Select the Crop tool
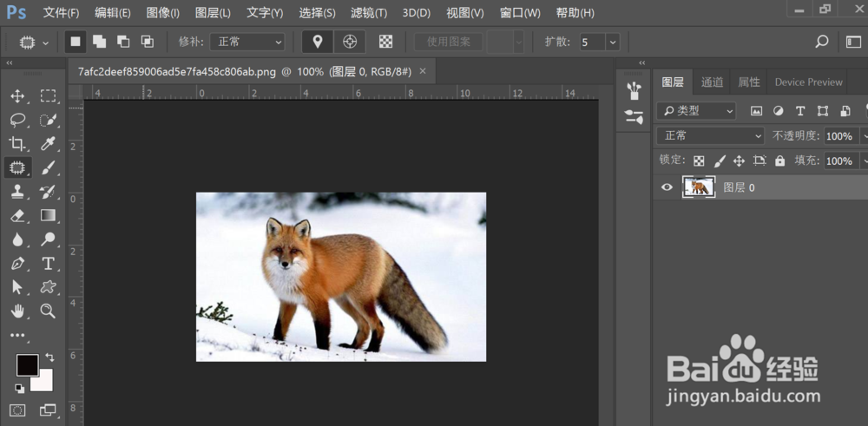The image size is (868, 426). click(17, 144)
